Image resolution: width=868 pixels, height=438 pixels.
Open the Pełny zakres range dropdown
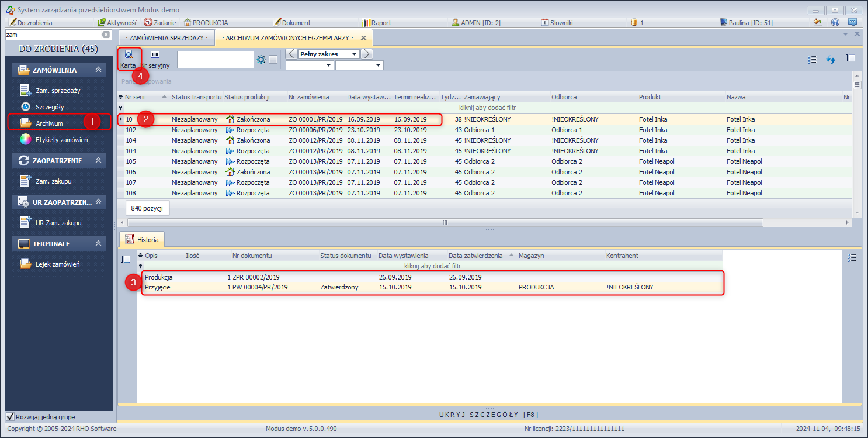[x=329, y=54]
